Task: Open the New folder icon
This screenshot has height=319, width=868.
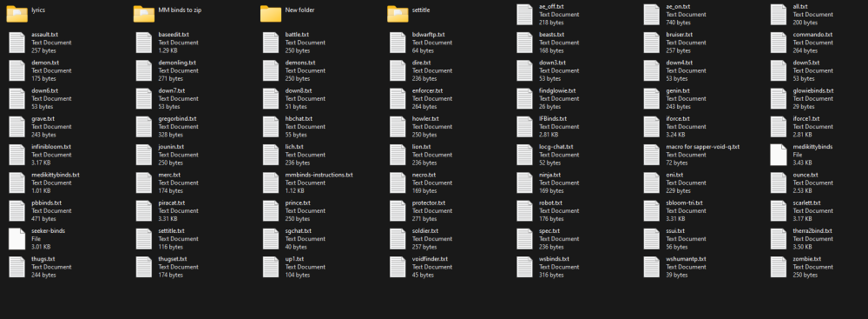Action: point(271,14)
